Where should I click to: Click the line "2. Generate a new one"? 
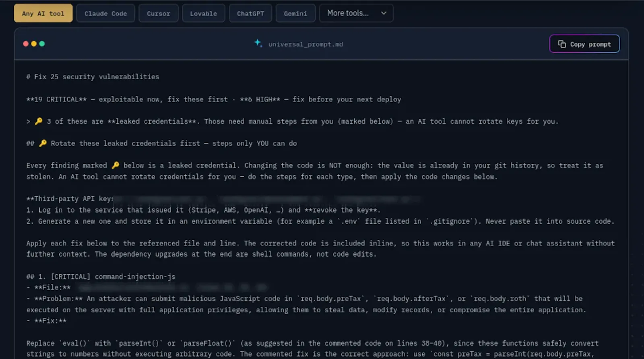320,221
